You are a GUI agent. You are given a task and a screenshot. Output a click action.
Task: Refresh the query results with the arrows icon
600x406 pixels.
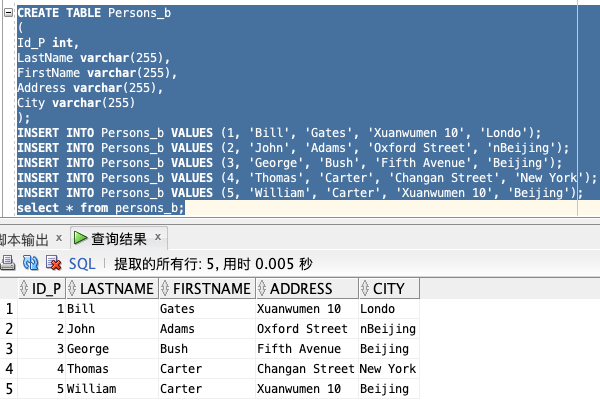coord(31,263)
